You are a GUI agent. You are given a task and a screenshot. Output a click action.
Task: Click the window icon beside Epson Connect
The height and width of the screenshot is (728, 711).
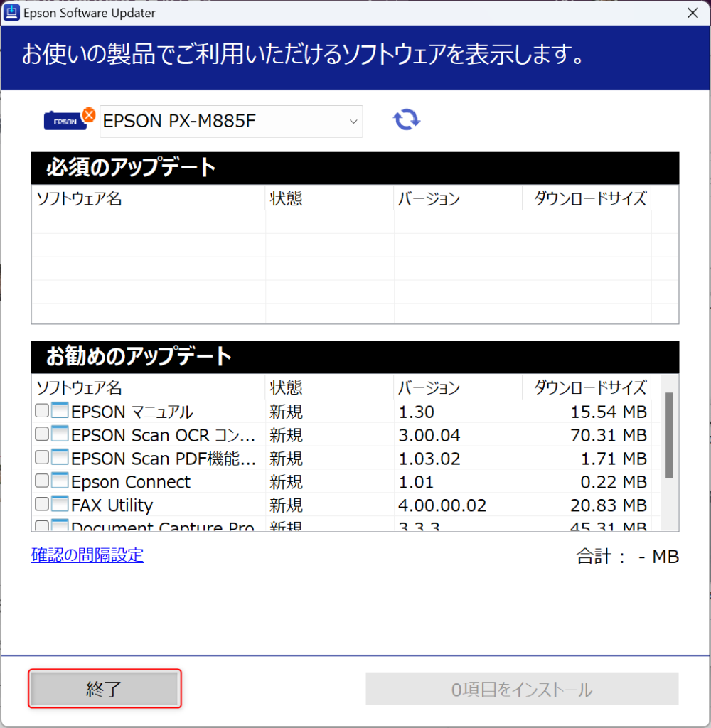pyautogui.click(x=60, y=480)
